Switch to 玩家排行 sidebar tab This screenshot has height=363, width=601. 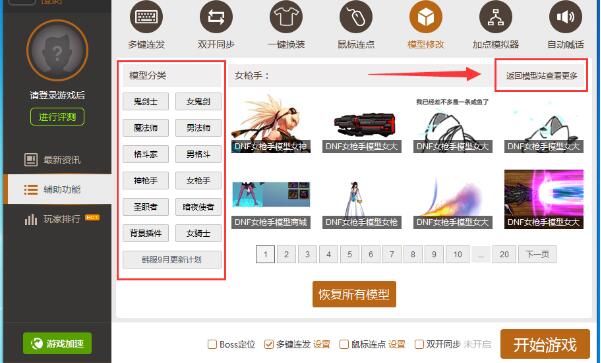[x=57, y=219]
